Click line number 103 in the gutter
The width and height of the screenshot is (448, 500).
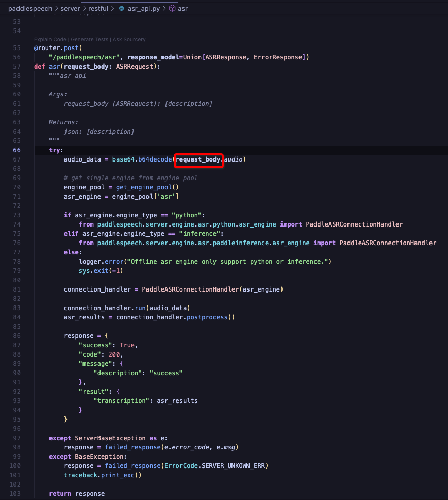(x=15, y=493)
